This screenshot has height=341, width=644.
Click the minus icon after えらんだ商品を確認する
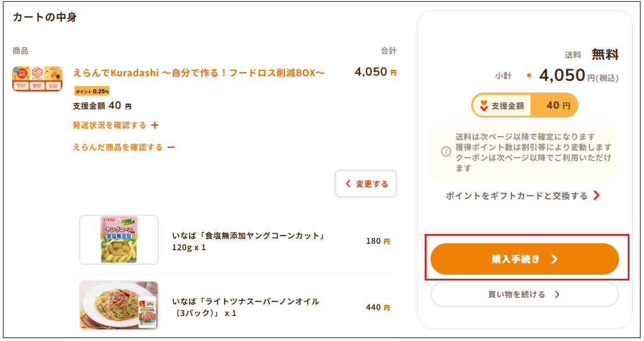coord(171,147)
